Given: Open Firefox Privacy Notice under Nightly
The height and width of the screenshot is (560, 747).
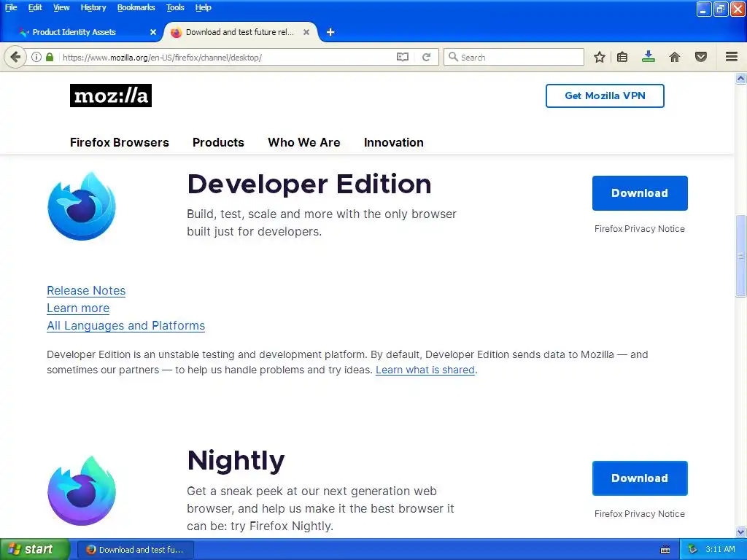Looking at the screenshot, I should pyautogui.click(x=639, y=514).
